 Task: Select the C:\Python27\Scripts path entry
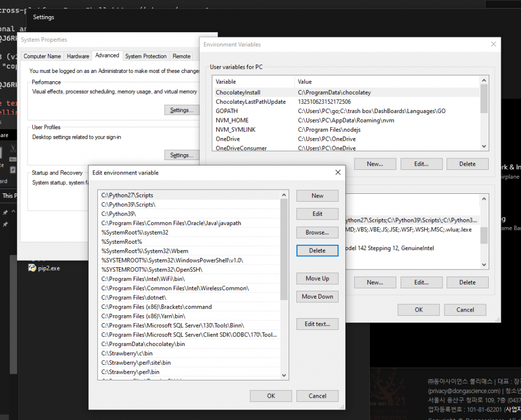click(190, 195)
